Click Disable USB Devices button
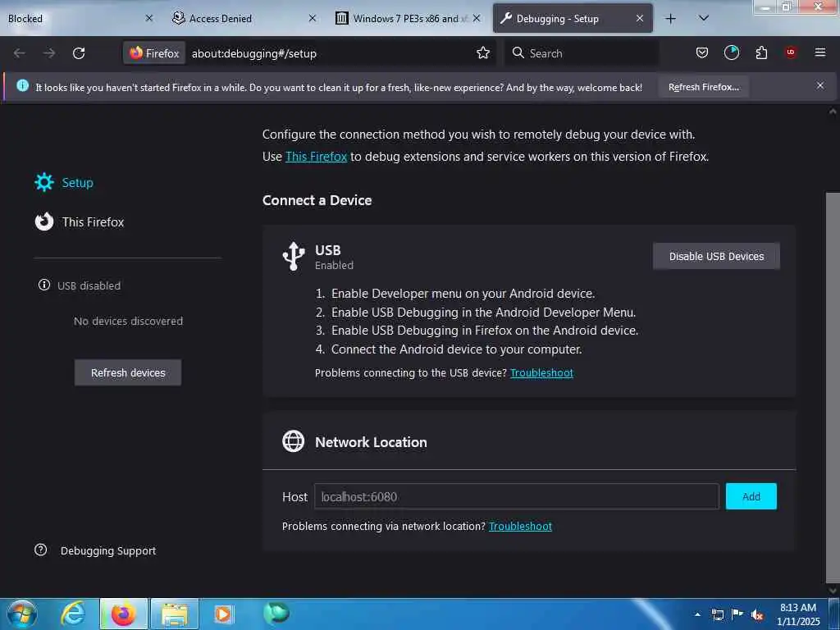Image resolution: width=840 pixels, height=630 pixels. pyautogui.click(x=716, y=256)
